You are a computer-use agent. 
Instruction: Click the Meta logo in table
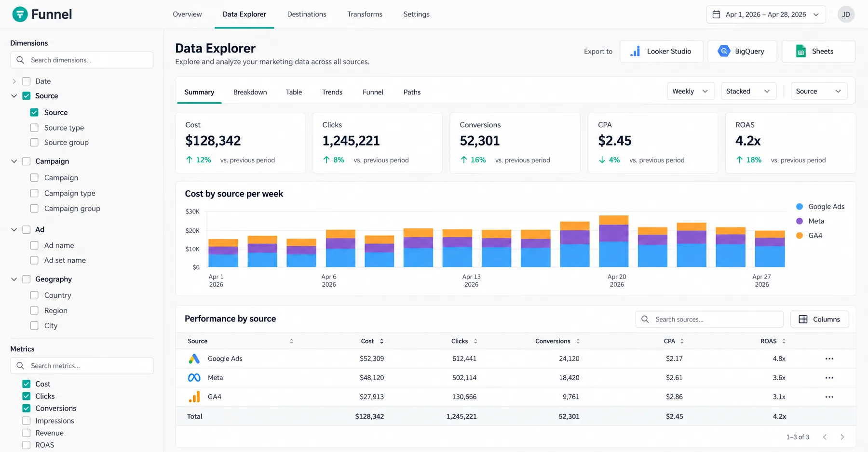click(194, 378)
